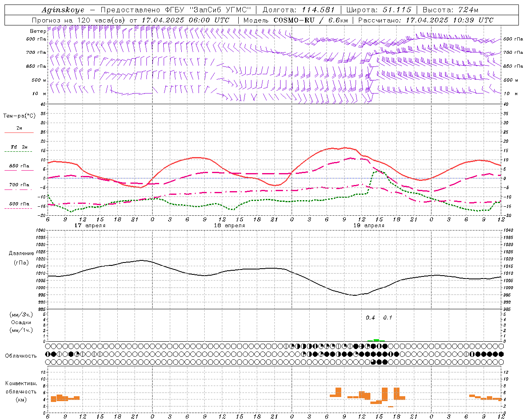Click the Ветер wind panel label
Viewport: 525px width, 420px height.
(38, 31)
